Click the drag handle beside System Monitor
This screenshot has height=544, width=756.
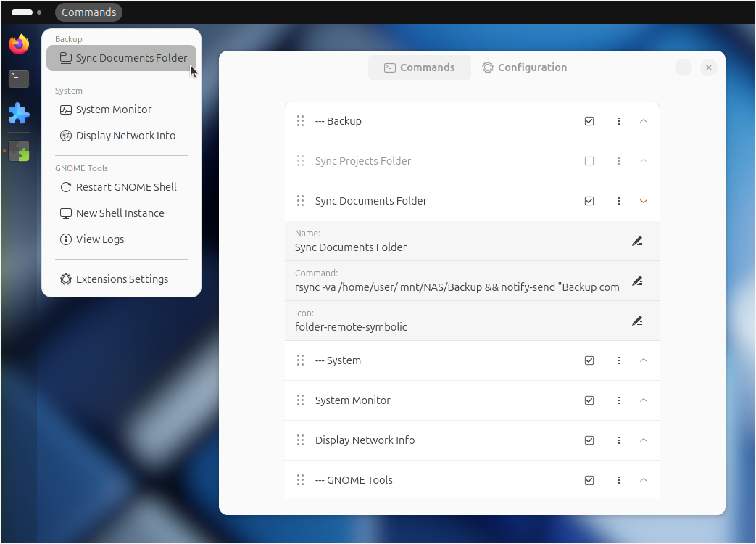300,400
